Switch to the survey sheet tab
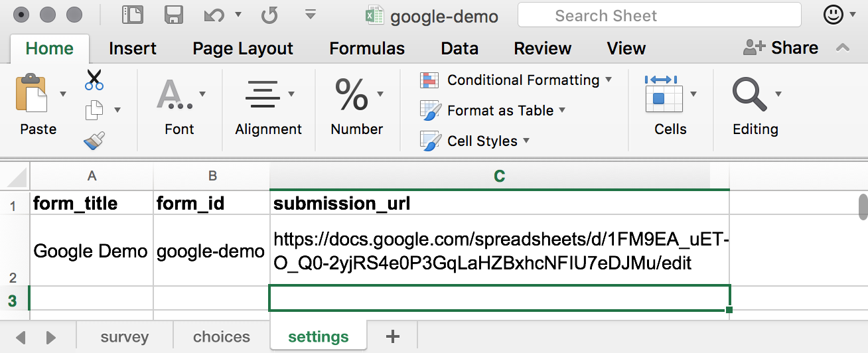The image size is (868, 353). [x=125, y=337]
